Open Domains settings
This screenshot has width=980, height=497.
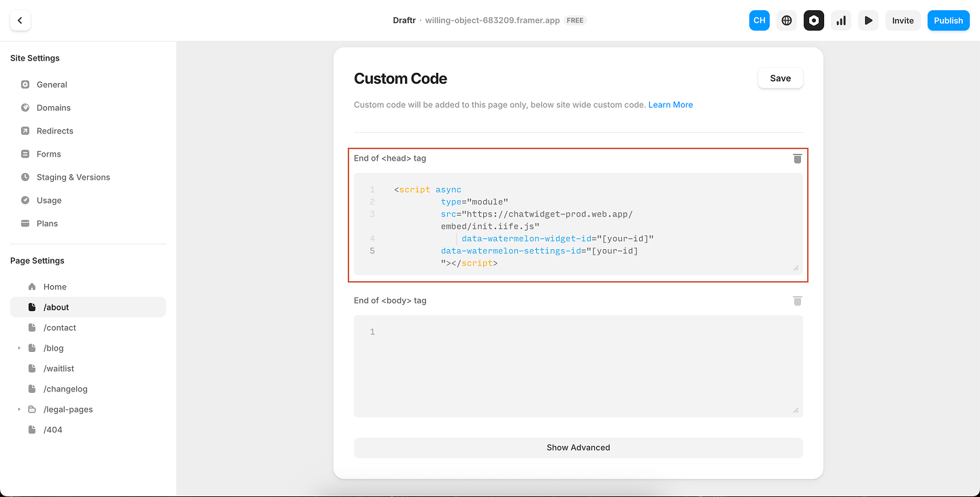coord(88,108)
